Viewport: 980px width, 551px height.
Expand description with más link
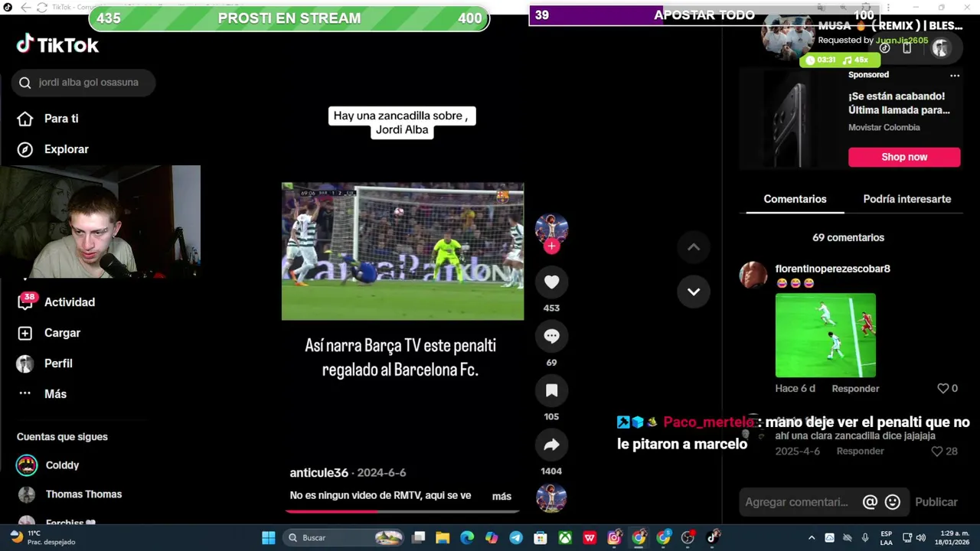[x=501, y=496]
